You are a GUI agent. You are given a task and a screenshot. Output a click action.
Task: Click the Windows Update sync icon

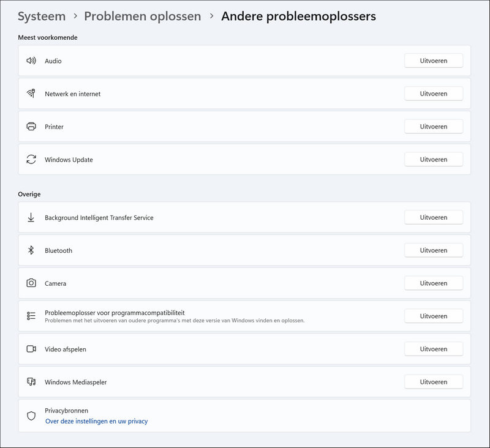pos(31,160)
